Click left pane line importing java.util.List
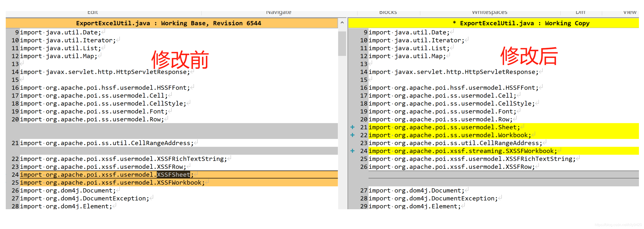 pyautogui.click(x=61, y=48)
